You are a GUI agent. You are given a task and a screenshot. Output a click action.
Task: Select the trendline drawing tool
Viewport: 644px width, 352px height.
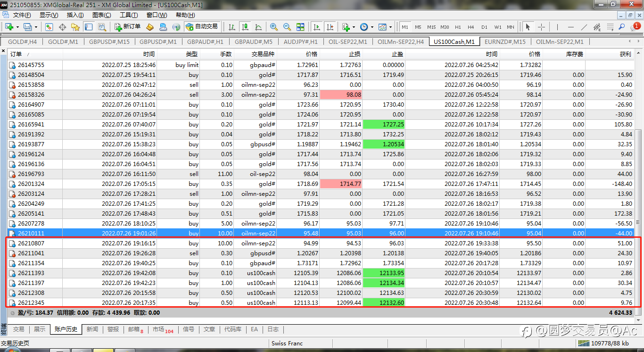584,27
